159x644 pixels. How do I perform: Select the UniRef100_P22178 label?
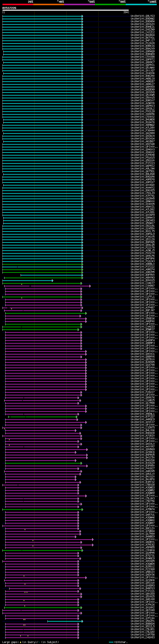[143, 248]
